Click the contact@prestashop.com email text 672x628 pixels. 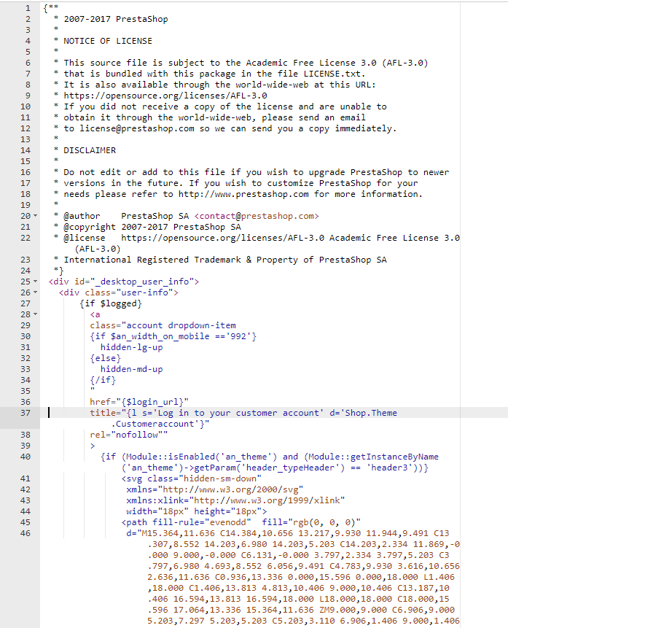(257, 216)
